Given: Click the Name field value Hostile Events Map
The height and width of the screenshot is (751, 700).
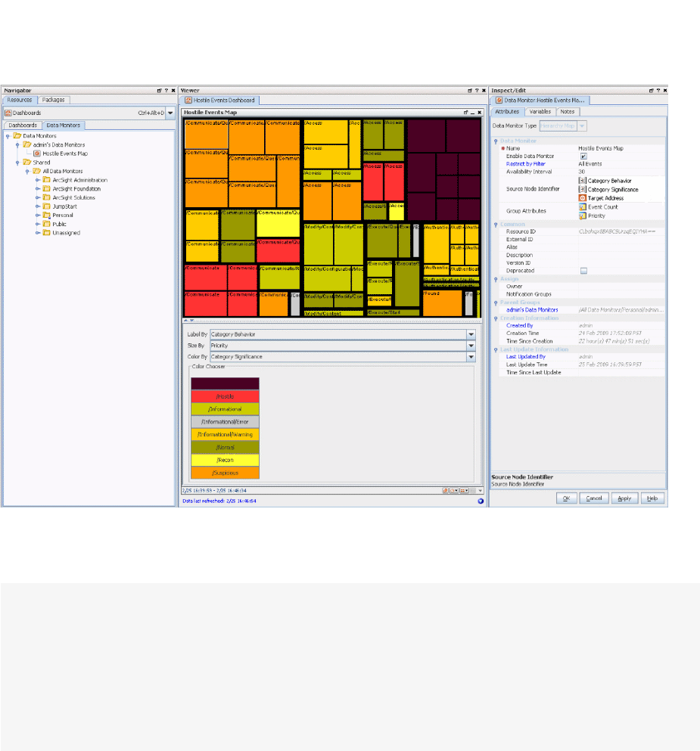Looking at the screenshot, I should click(600, 148).
